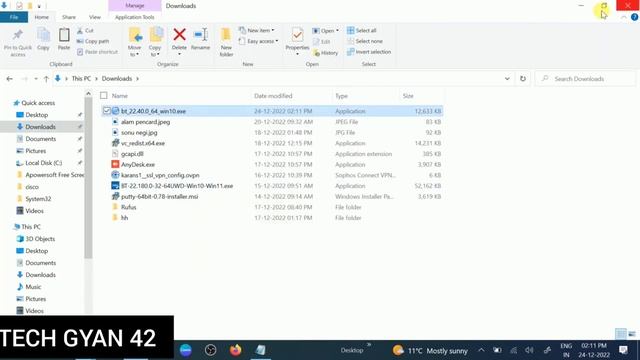Open 3D Objects under This PC

40,239
